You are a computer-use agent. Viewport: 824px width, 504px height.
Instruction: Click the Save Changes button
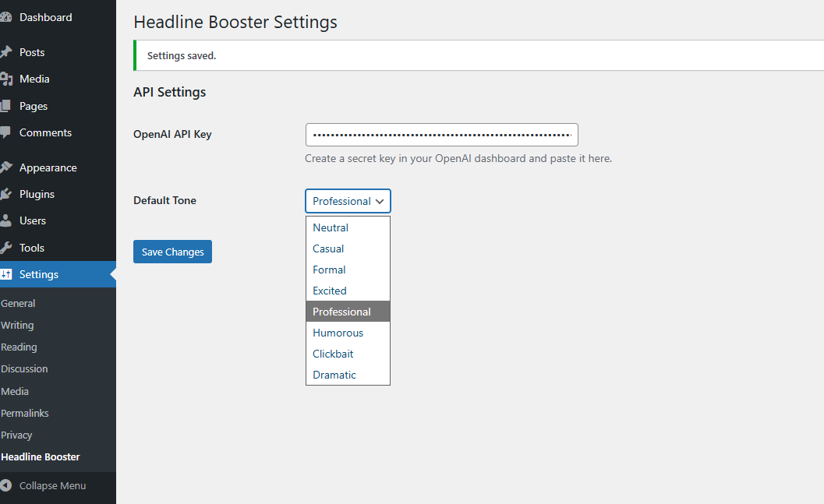tap(172, 252)
